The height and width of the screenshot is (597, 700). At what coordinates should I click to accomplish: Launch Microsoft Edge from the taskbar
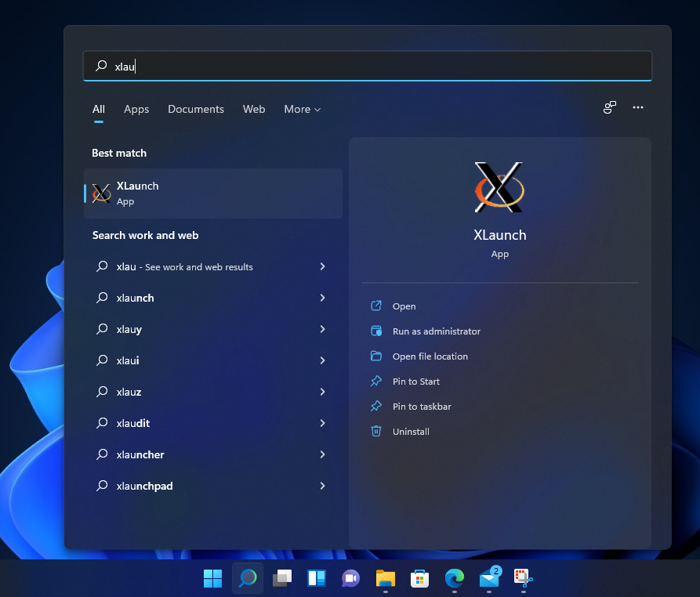pyautogui.click(x=455, y=578)
